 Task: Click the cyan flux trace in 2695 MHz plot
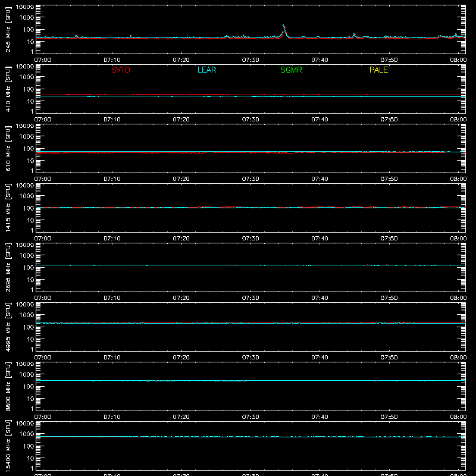[x=250, y=265]
